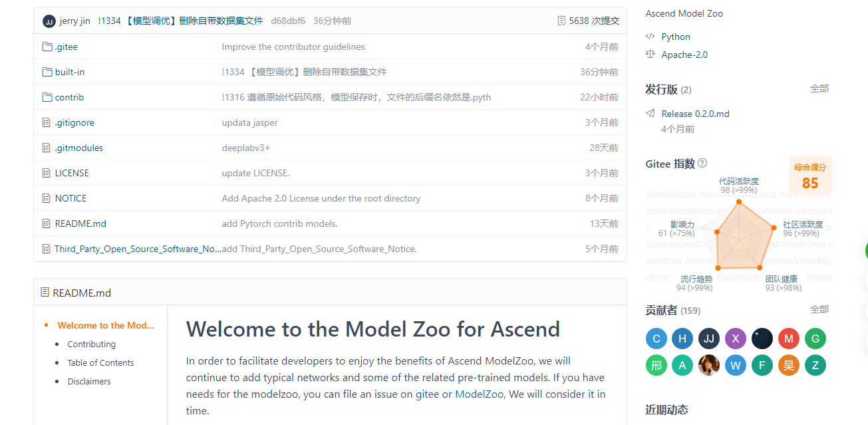Click the folder icon for built-in
This screenshot has height=425, width=868.
(x=47, y=72)
